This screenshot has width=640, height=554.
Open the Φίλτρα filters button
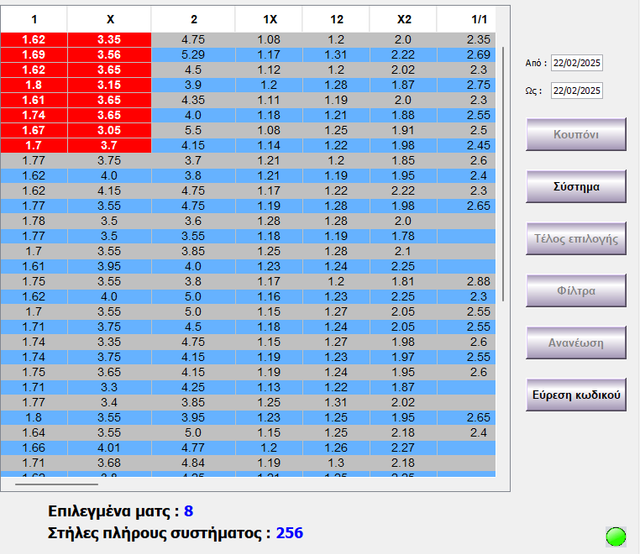click(576, 291)
